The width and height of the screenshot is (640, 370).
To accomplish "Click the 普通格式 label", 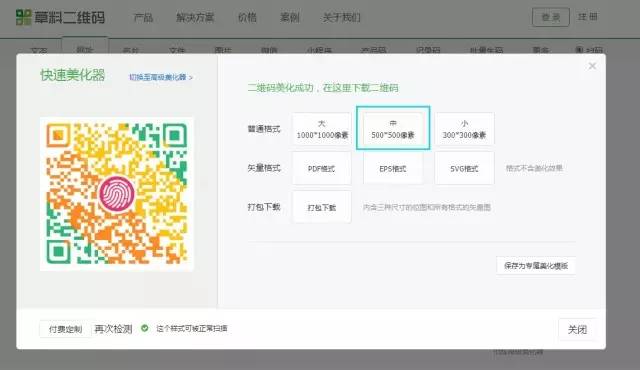I will 264,129.
